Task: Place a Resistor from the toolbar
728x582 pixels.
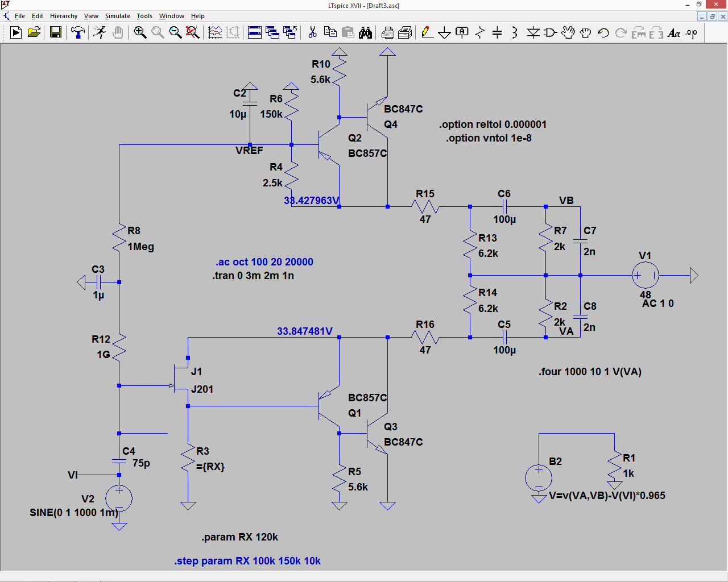Action: tap(480, 32)
